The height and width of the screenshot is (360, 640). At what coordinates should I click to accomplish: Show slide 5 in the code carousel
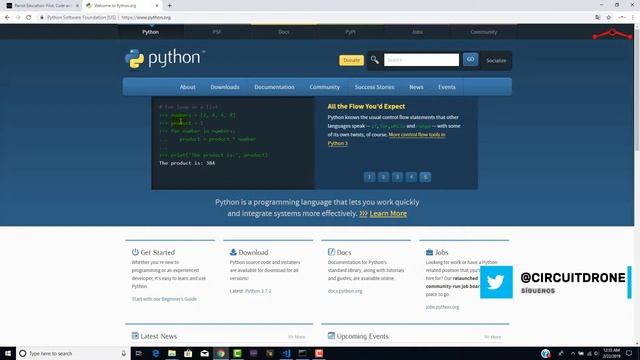click(x=425, y=177)
